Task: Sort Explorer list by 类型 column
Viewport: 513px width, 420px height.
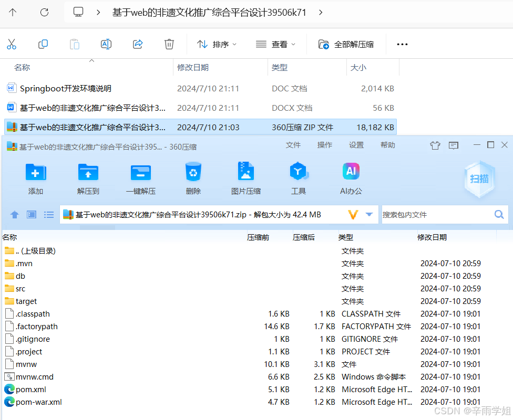Action: [280, 67]
